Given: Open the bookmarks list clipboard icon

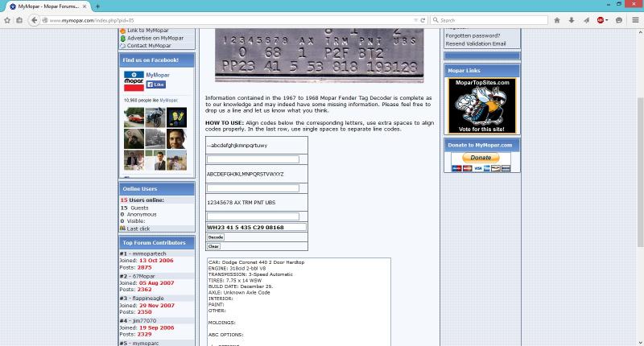Looking at the screenshot, I should tap(19, 20).
